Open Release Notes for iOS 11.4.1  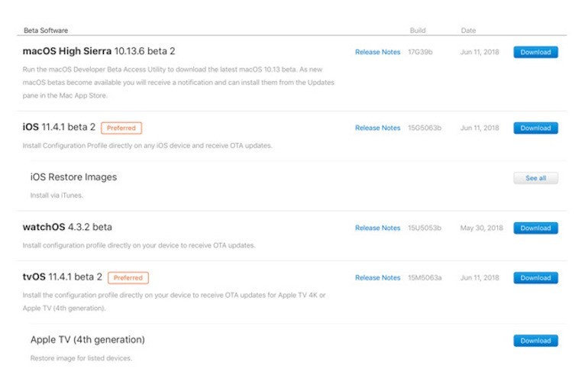pos(377,128)
